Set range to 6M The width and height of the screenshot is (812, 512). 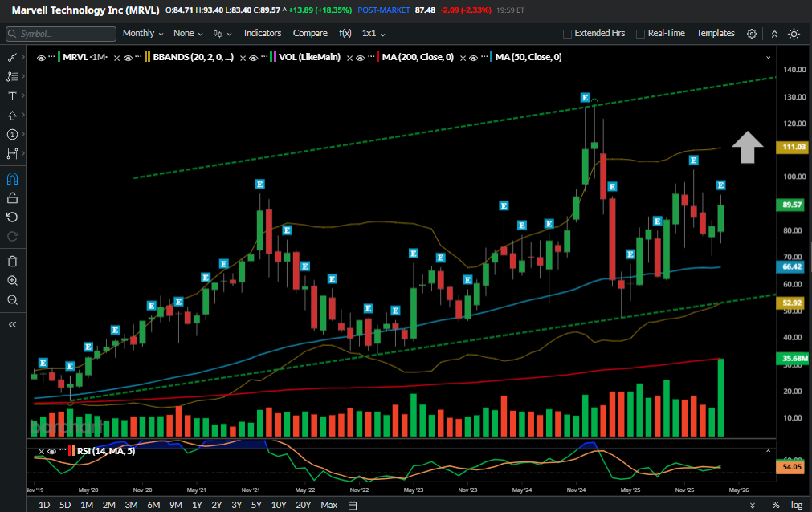click(x=153, y=505)
